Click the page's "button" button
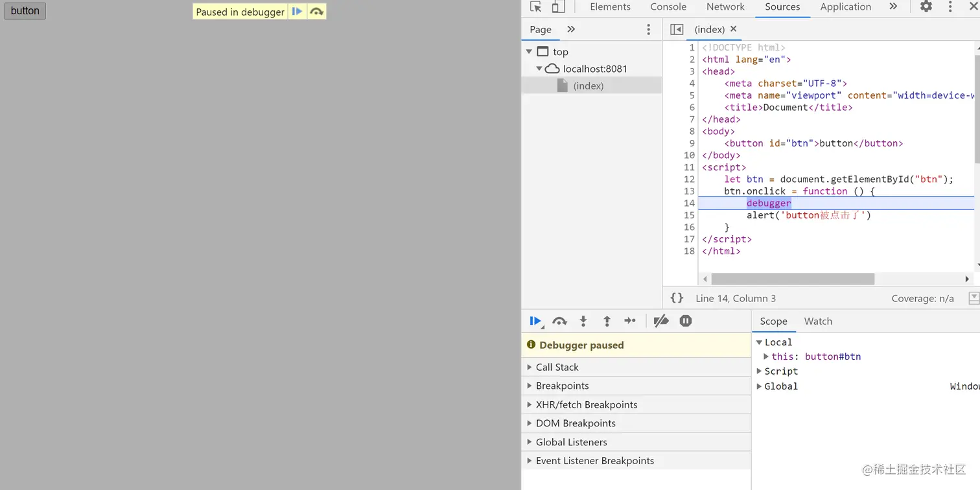Image resolution: width=980 pixels, height=490 pixels. tap(25, 11)
